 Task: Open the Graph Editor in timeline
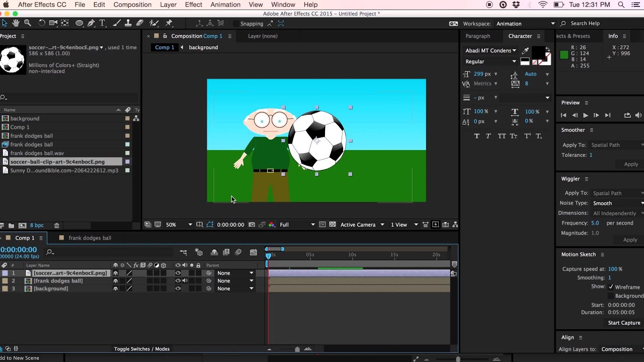(x=254, y=252)
